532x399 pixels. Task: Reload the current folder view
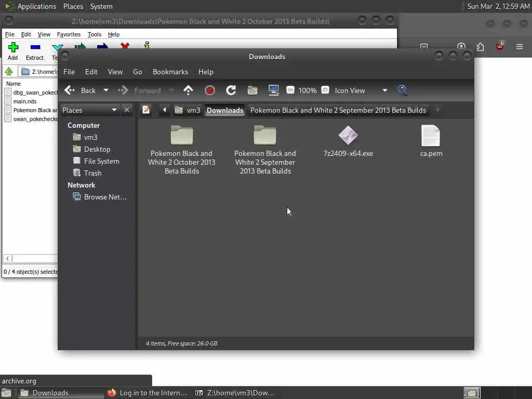(231, 90)
